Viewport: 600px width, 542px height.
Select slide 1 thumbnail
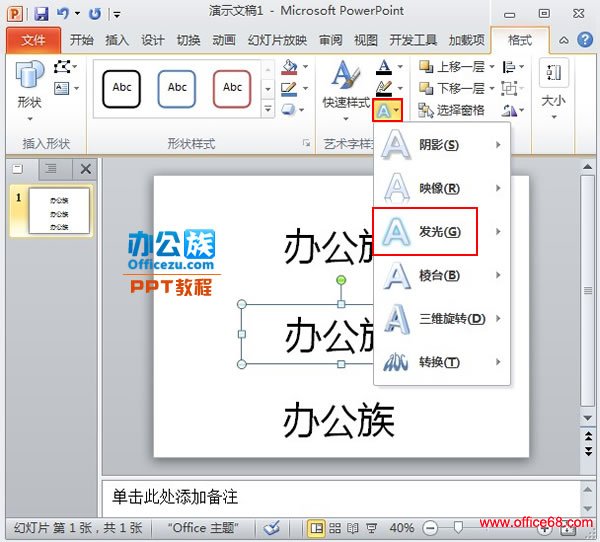coord(59,211)
